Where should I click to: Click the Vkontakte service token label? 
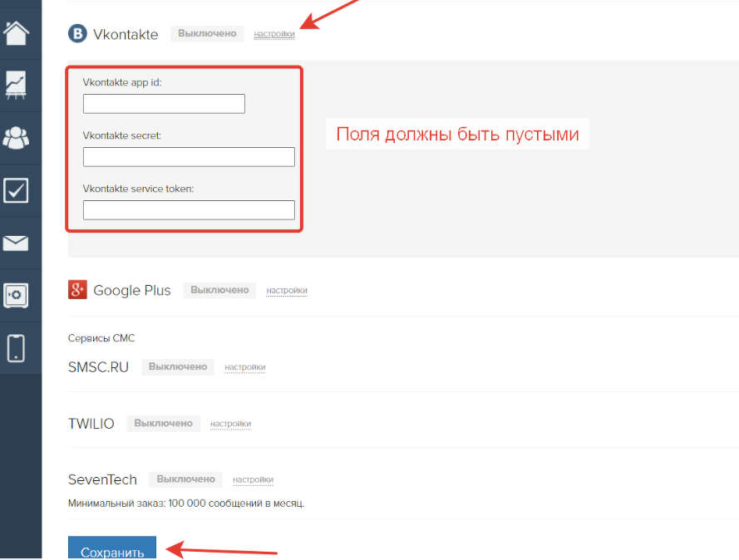pyautogui.click(x=138, y=189)
